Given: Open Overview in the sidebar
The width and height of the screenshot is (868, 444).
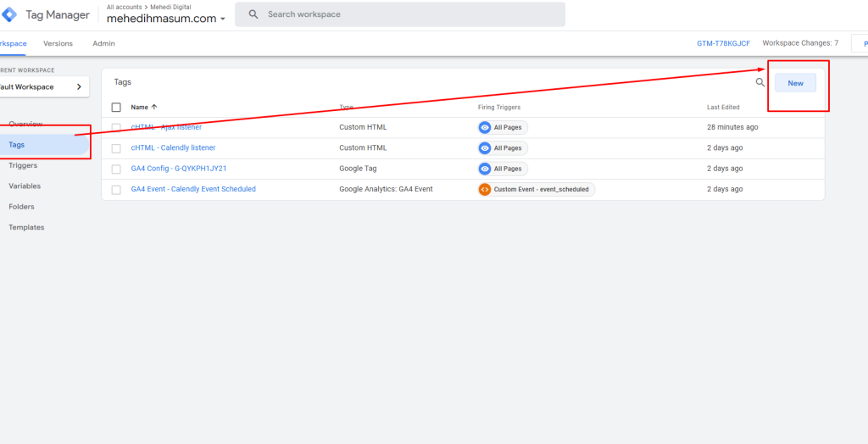Looking at the screenshot, I should [x=25, y=124].
